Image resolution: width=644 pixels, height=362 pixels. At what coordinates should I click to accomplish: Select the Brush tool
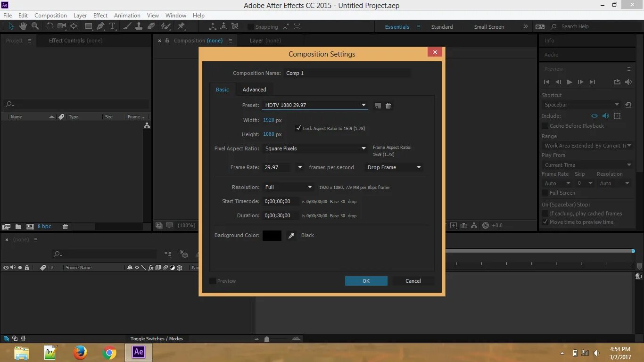127,26
